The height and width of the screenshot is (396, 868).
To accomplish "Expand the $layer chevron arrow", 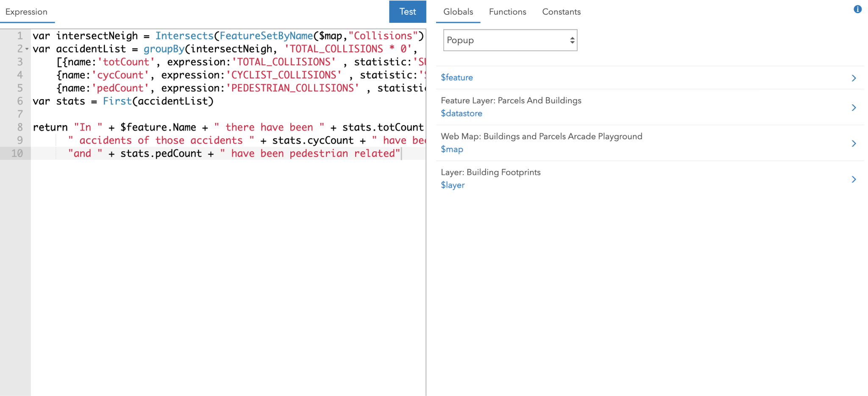I will point(854,180).
